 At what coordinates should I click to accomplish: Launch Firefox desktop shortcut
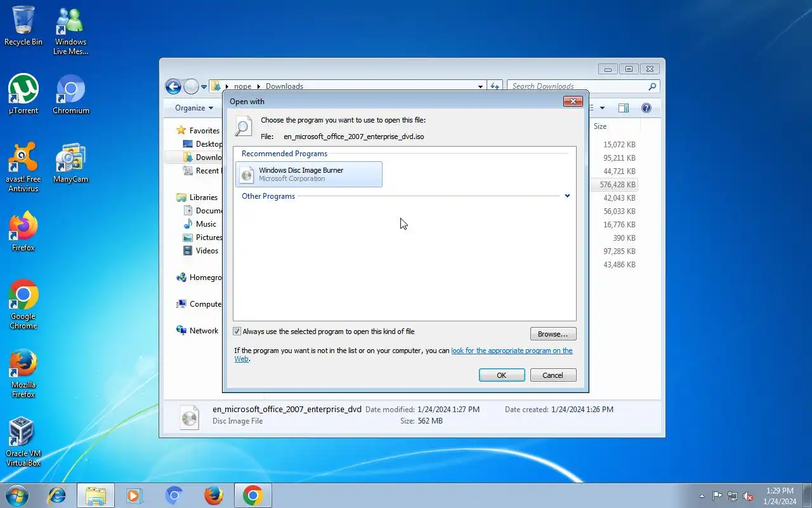(23, 232)
